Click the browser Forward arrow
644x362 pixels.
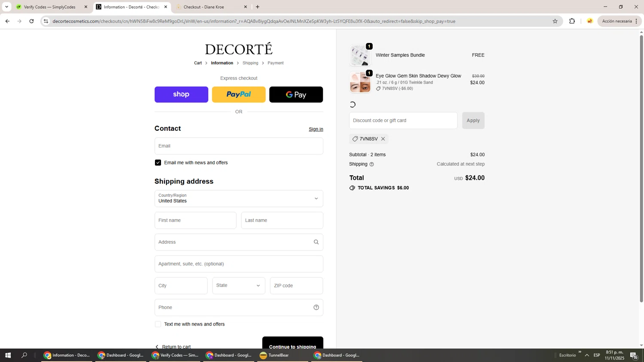click(x=19, y=21)
